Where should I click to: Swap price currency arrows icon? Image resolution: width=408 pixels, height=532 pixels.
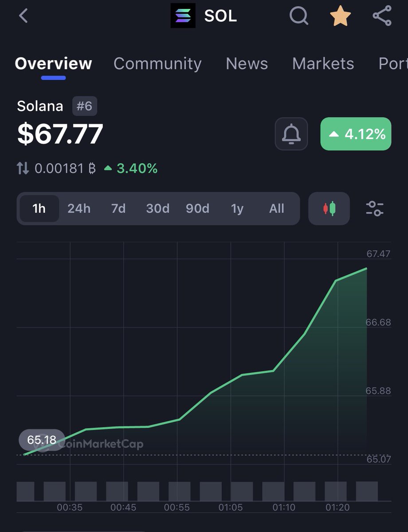(23, 168)
